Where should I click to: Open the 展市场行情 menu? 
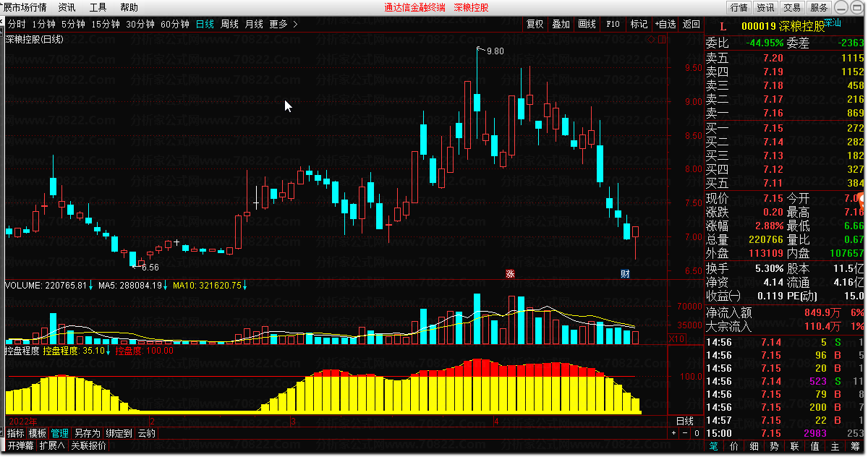pyautogui.click(x=25, y=7)
